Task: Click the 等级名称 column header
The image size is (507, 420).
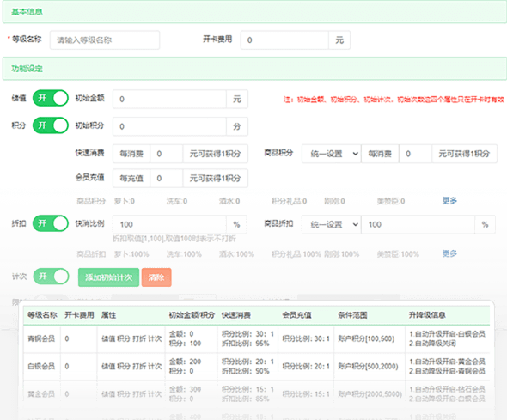Action: point(42,315)
